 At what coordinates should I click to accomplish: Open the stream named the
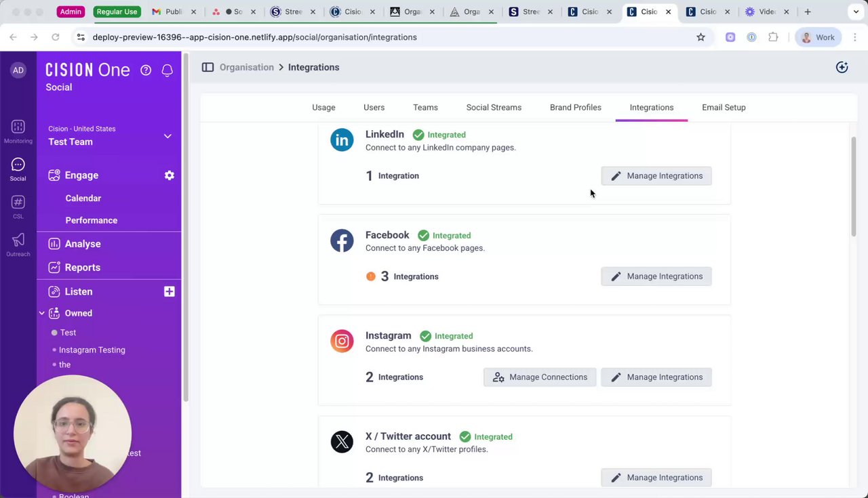[x=64, y=365]
